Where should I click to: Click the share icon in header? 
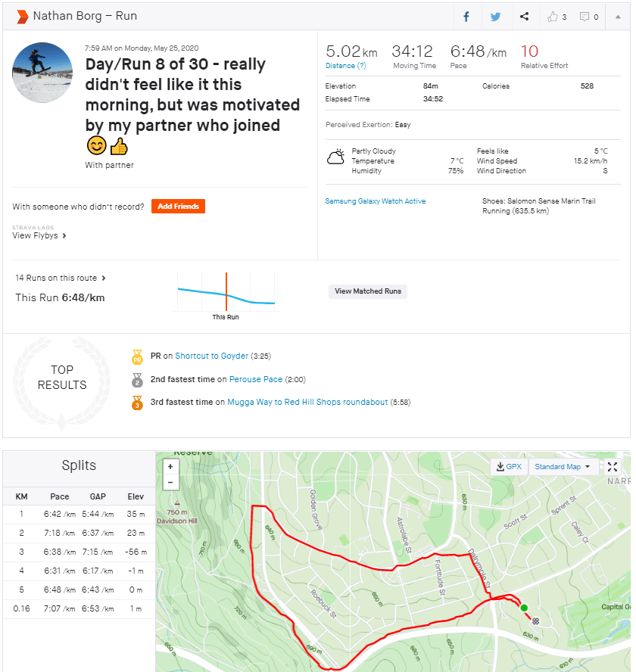pyautogui.click(x=524, y=17)
